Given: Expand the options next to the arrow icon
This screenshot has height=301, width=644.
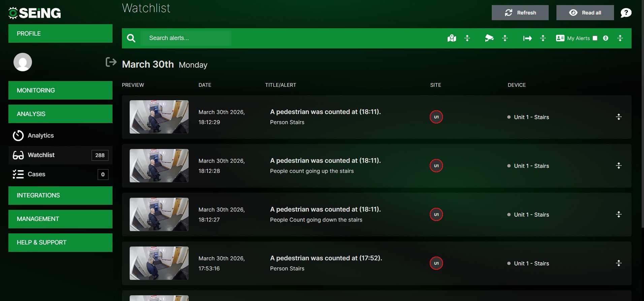Looking at the screenshot, I should 543,38.
